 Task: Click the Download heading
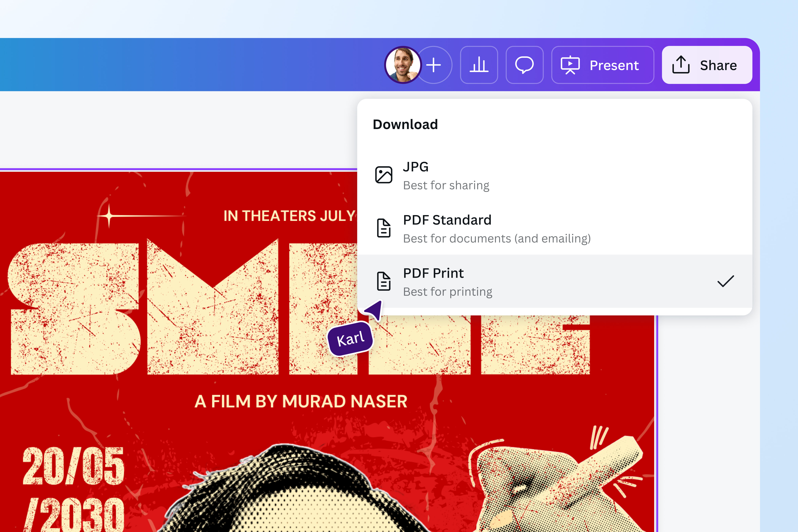click(405, 124)
